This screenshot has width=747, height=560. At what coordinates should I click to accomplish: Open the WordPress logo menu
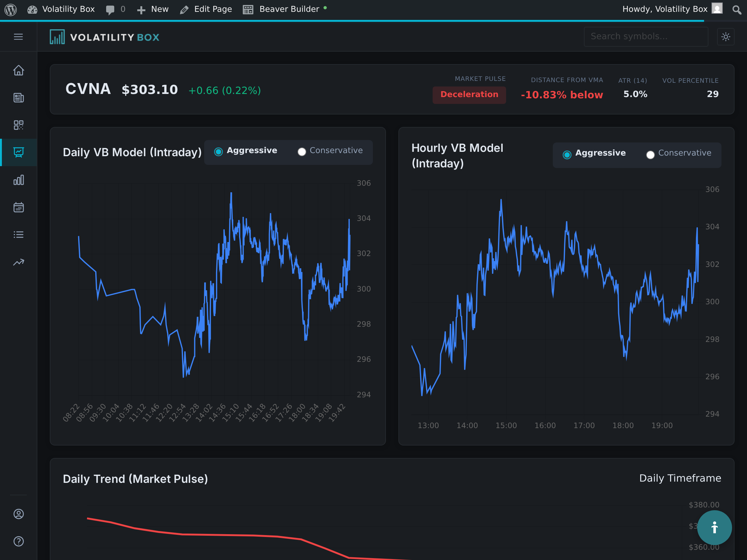pos(11,9)
